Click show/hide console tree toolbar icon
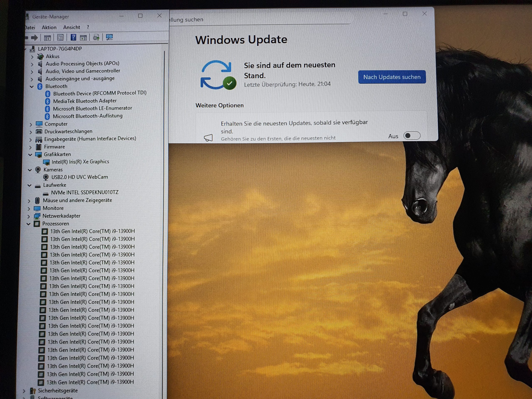532x399 pixels. coord(47,38)
